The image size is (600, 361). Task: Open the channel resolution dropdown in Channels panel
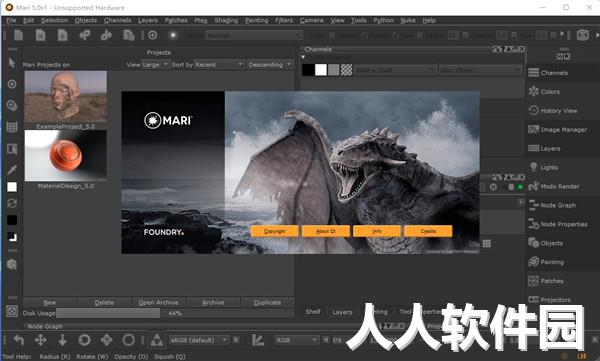395,70
